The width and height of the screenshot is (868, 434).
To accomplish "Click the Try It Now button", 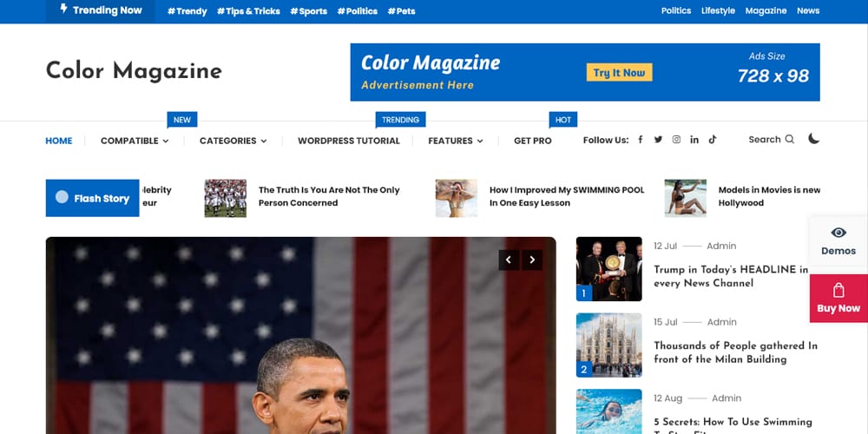I will pos(619,73).
